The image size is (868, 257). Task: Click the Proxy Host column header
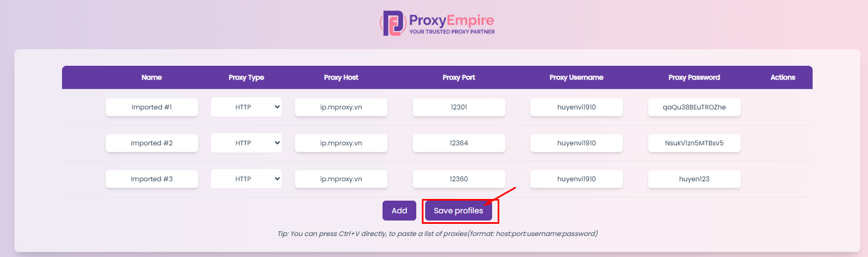(x=341, y=77)
